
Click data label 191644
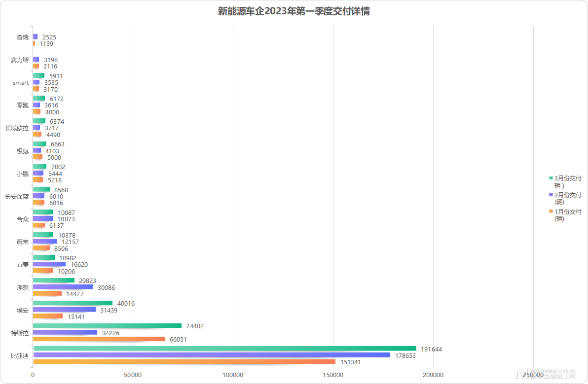coord(431,349)
